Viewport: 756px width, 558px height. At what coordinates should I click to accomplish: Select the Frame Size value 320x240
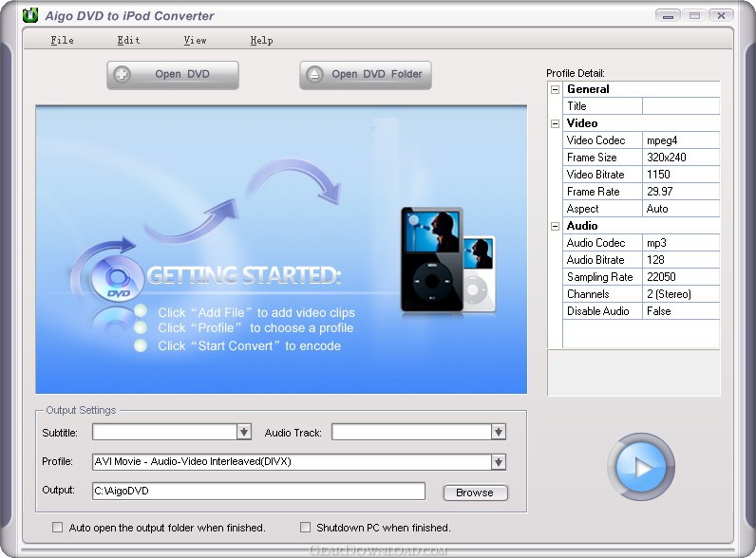[681, 158]
